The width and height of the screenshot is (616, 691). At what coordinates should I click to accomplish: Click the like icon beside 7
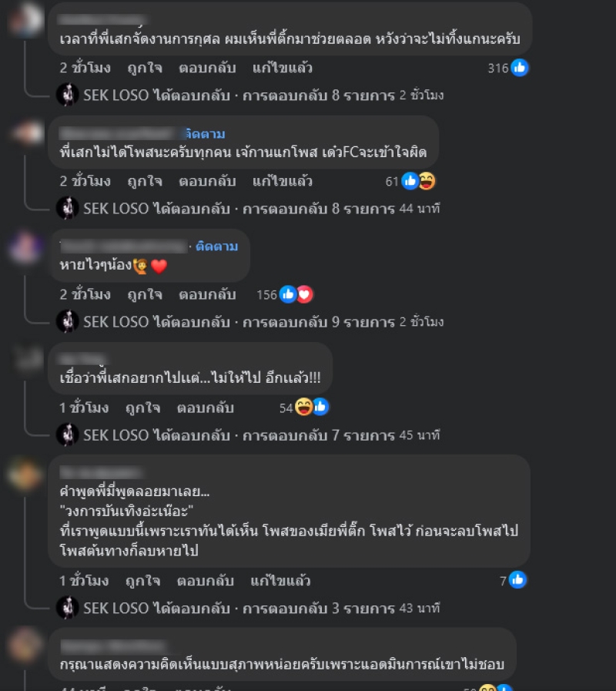517,580
